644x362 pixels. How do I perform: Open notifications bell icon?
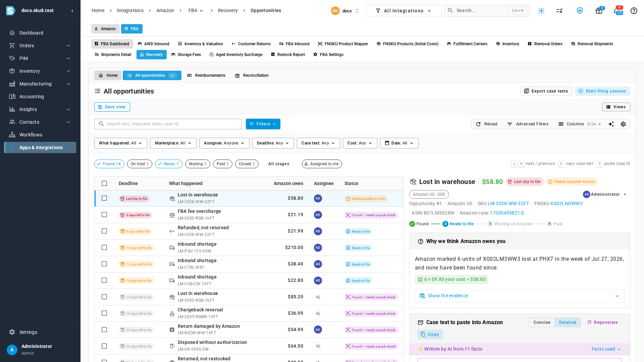617,11
